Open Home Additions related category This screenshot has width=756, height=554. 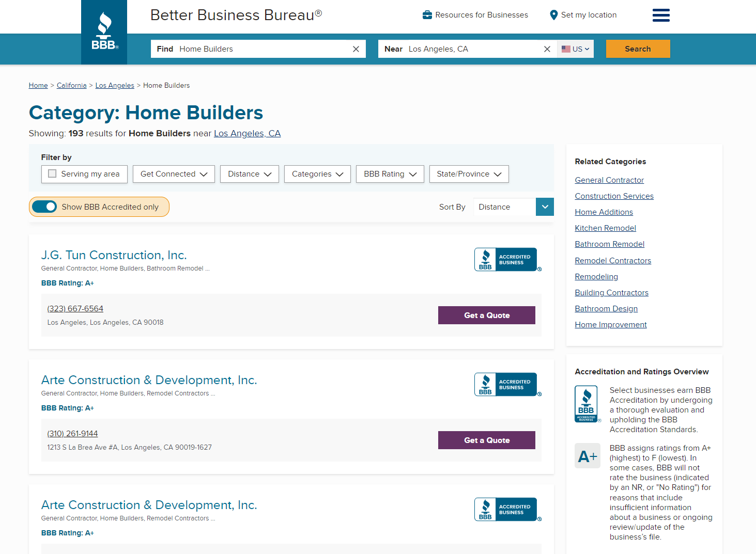click(x=604, y=212)
